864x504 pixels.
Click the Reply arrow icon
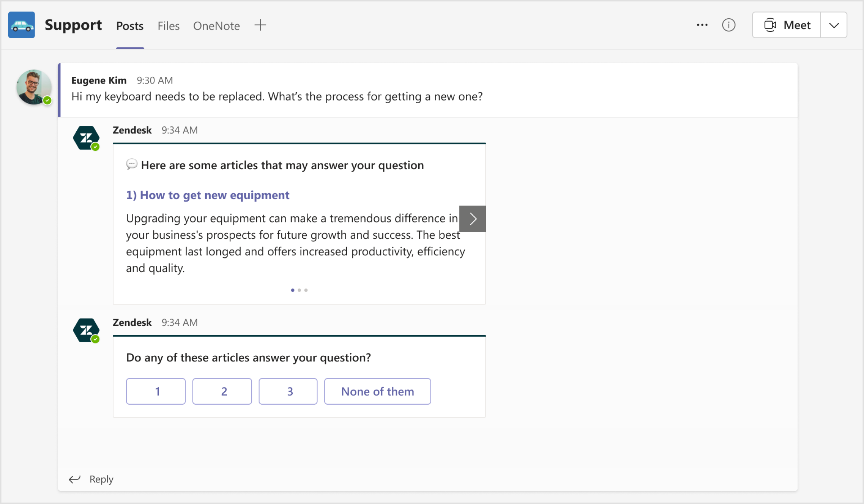click(74, 479)
